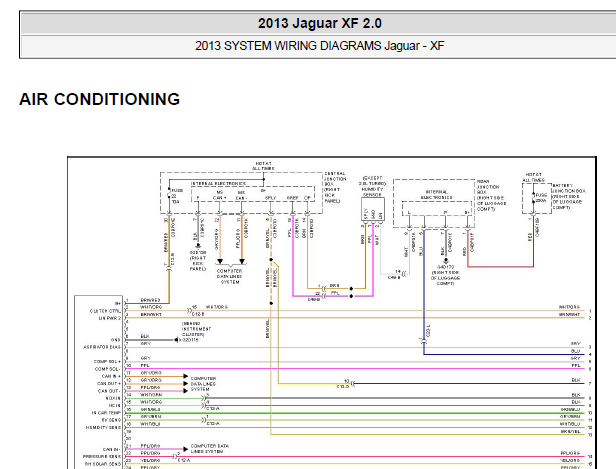Click the 'HC IN' pin label
The width and height of the screenshot is (616, 469).
click(114, 405)
